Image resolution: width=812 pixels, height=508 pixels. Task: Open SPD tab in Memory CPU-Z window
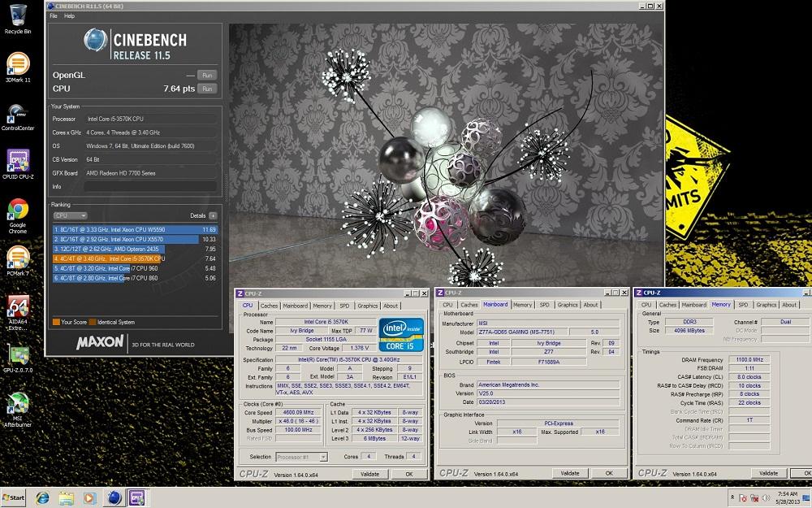pyautogui.click(x=743, y=305)
